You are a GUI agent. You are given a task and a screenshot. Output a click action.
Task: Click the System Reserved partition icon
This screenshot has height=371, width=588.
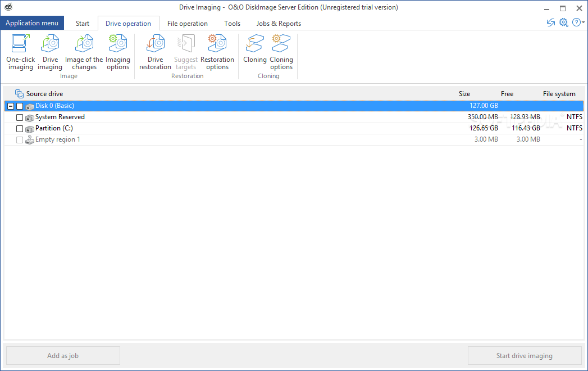pos(30,117)
